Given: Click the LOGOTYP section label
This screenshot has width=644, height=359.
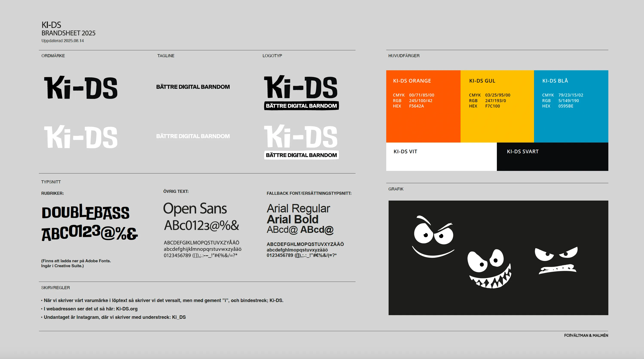Looking at the screenshot, I should point(272,56).
